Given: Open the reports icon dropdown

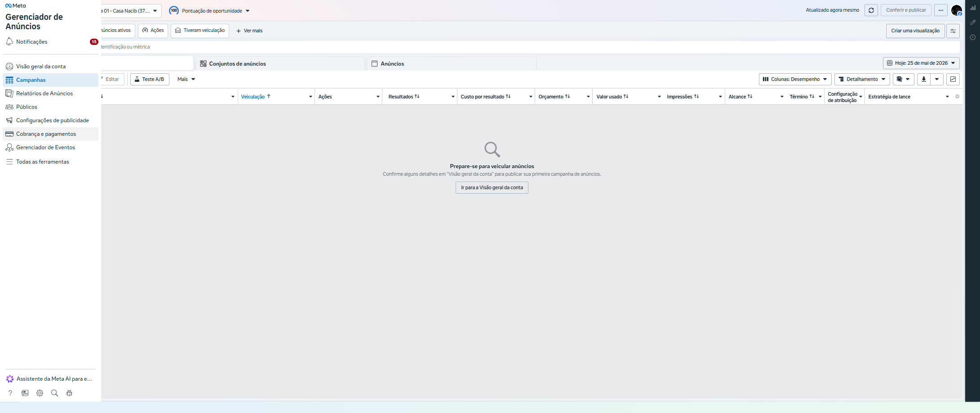Looking at the screenshot, I should point(904,79).
